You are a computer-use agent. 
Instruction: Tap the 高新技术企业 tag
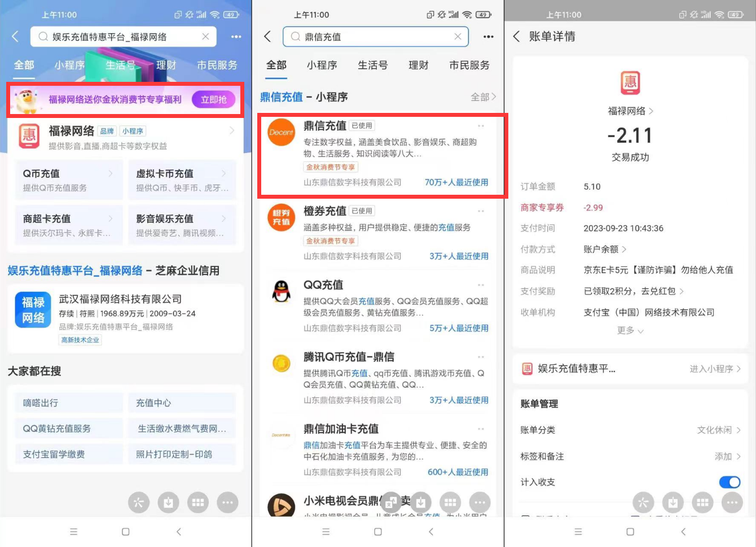80,340
